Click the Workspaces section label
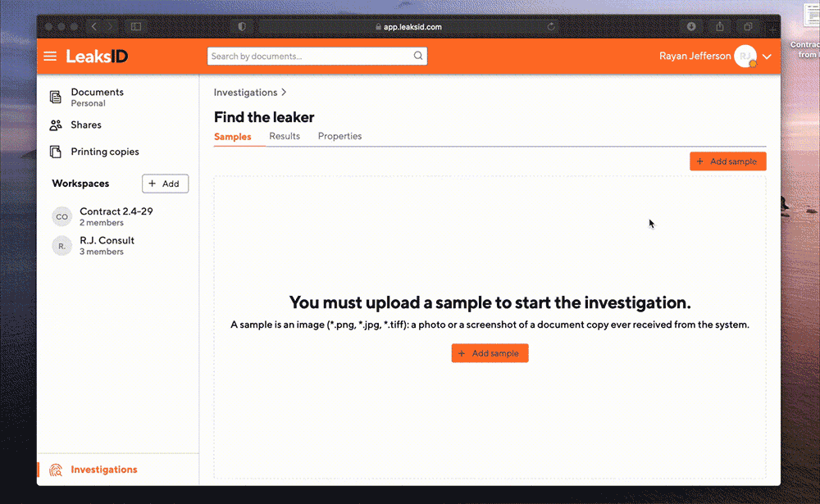This screenshot has width=820, height=504. point(80,184)
